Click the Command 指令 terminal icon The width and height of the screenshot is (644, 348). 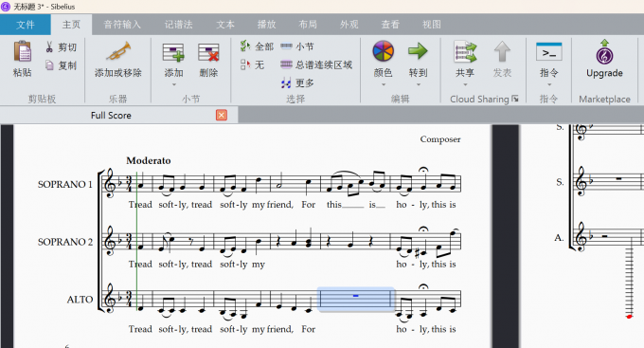[549, 52]
